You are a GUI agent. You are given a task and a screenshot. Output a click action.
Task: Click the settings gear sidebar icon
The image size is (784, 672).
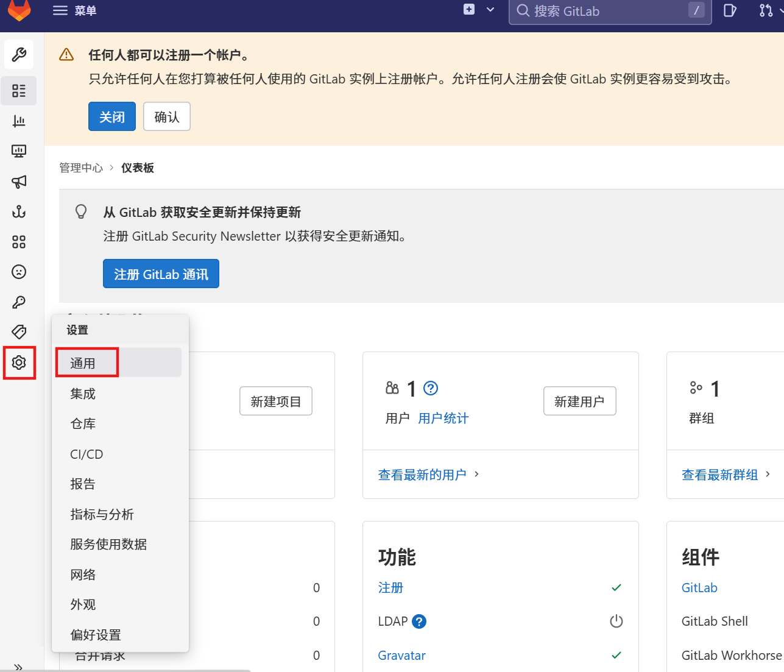coord(19,363)
